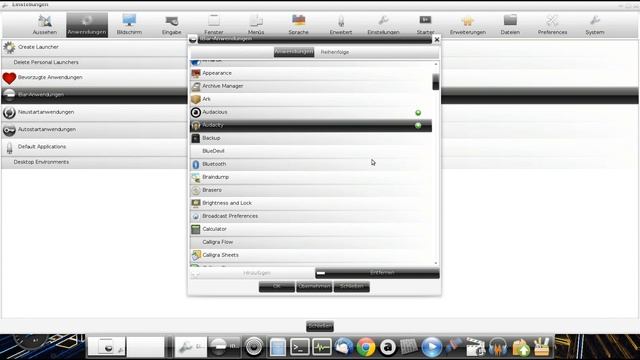Open the Sprache settings category
The width and height of the screenshot is (640, 360).
coord(298,25)
